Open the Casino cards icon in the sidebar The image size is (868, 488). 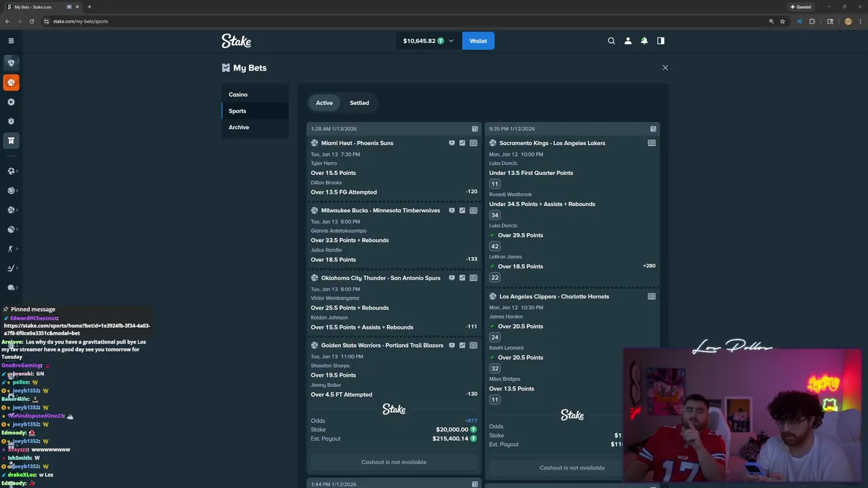point(11,62)
